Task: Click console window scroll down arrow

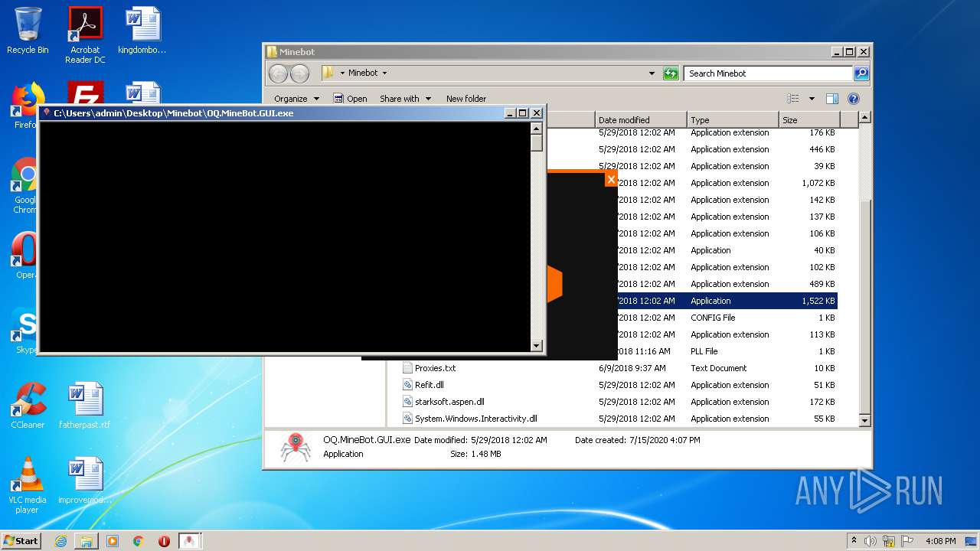Action: [x=536, y=346]
